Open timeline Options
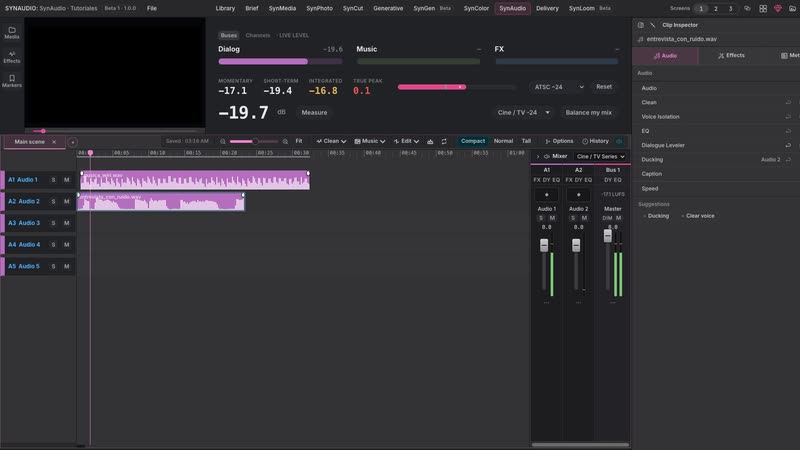The height and width of the screenshot is (450, 800). [x=559, y=141]
